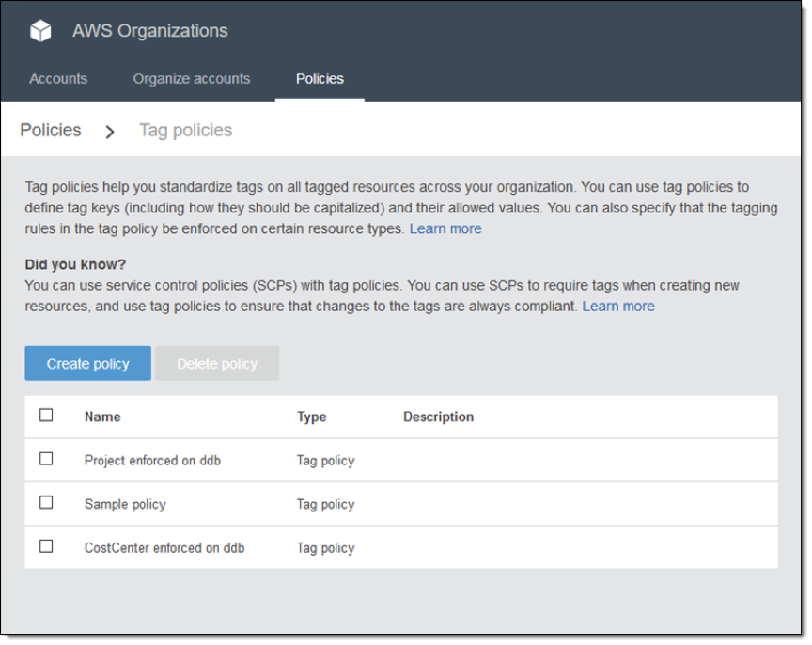Screen dimensions: 812x645
Task: Click the Did you know? heading
Action: click(75, 264)
